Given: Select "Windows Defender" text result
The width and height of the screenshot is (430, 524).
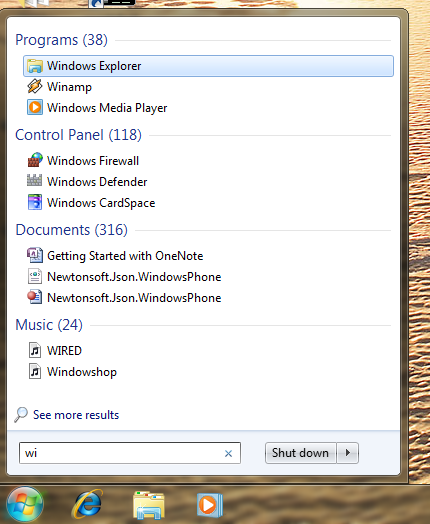Looking at the screenshot, I should [x=97, y=182].
